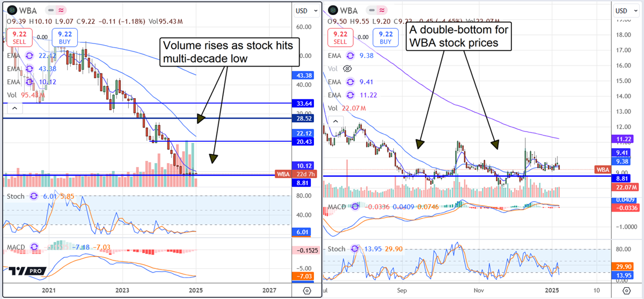
Task: Click red WBA price label on right chart
Action: coord(603,170)
